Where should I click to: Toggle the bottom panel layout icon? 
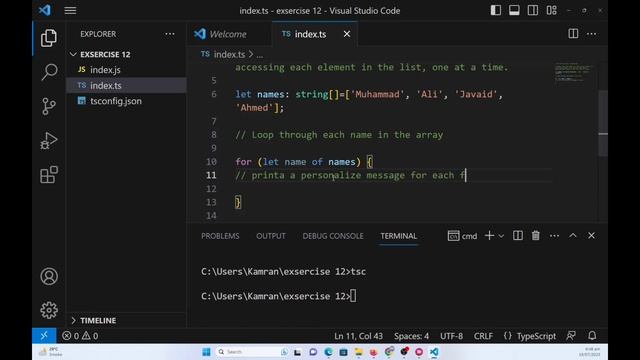pos(514,10)
